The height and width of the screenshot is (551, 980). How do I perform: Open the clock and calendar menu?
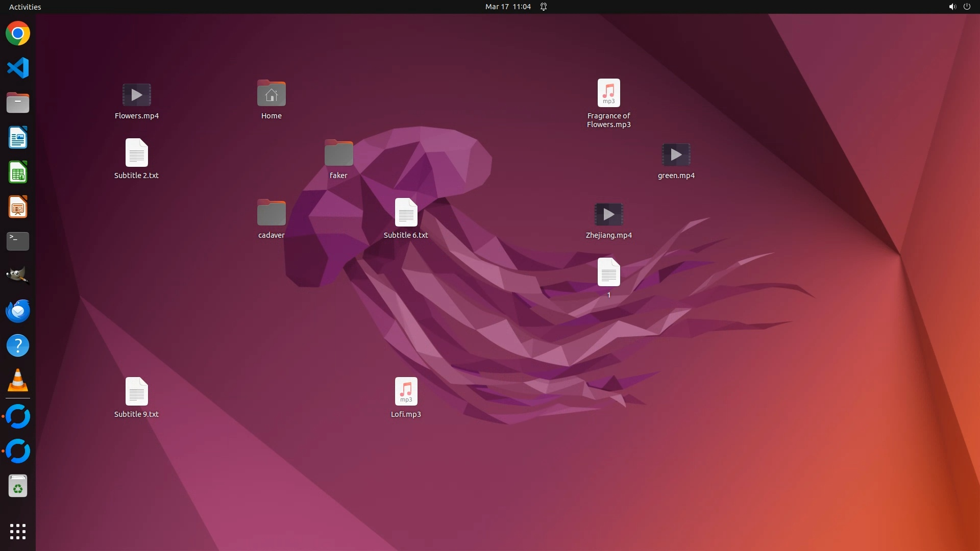[507, 7]
